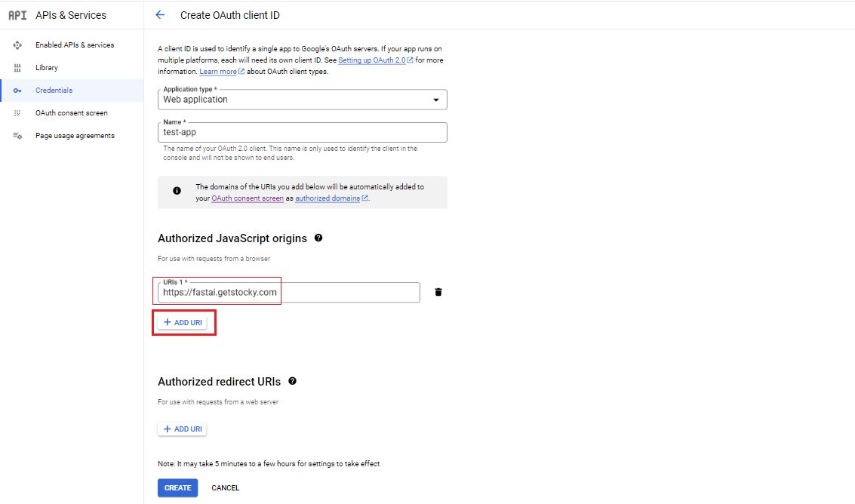This screenshot has width=855, height=504.
Task: Open Enabled APIs & services page
Action: pos(75,45)
